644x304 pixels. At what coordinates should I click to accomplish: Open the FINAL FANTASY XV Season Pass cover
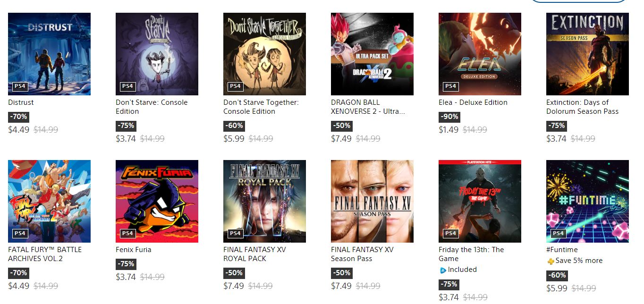(372, 201)
